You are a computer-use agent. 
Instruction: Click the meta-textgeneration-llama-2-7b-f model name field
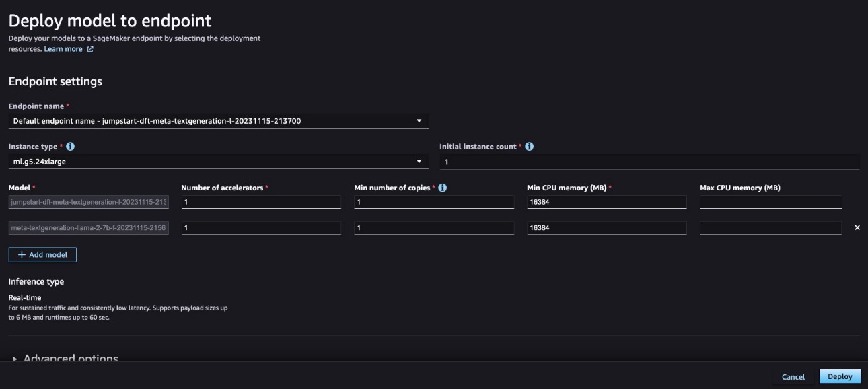(x=89, y=228)
